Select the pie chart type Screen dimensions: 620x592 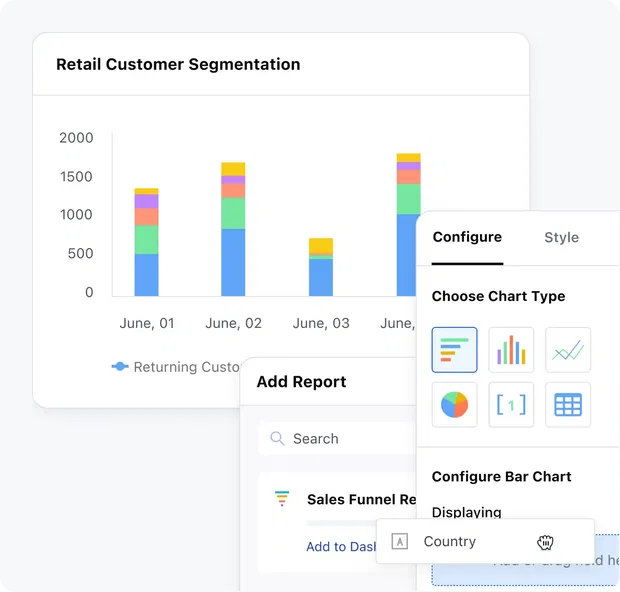coord(454,405)
